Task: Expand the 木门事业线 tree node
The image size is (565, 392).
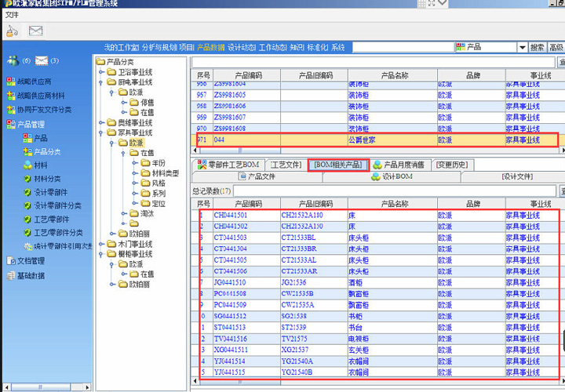Action: coord(102,244)
